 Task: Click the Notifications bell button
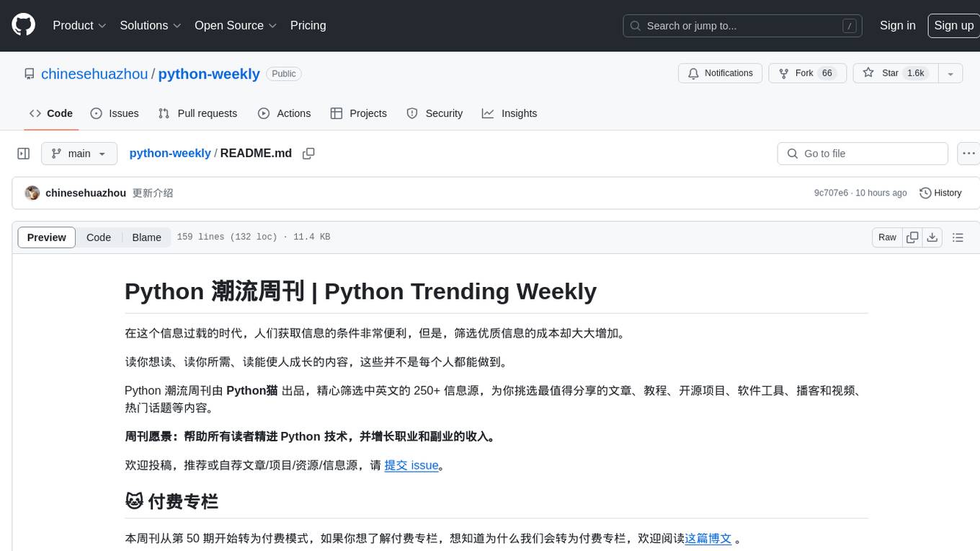pos(721,74)
